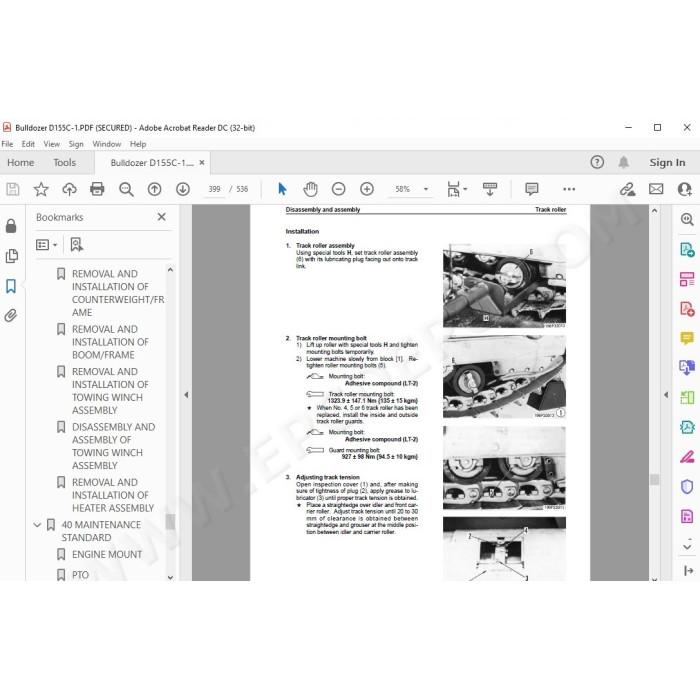Click bookmarks panel scrollbar thumb
Screen dimensions: 700x700
click(x=170, y=521)
